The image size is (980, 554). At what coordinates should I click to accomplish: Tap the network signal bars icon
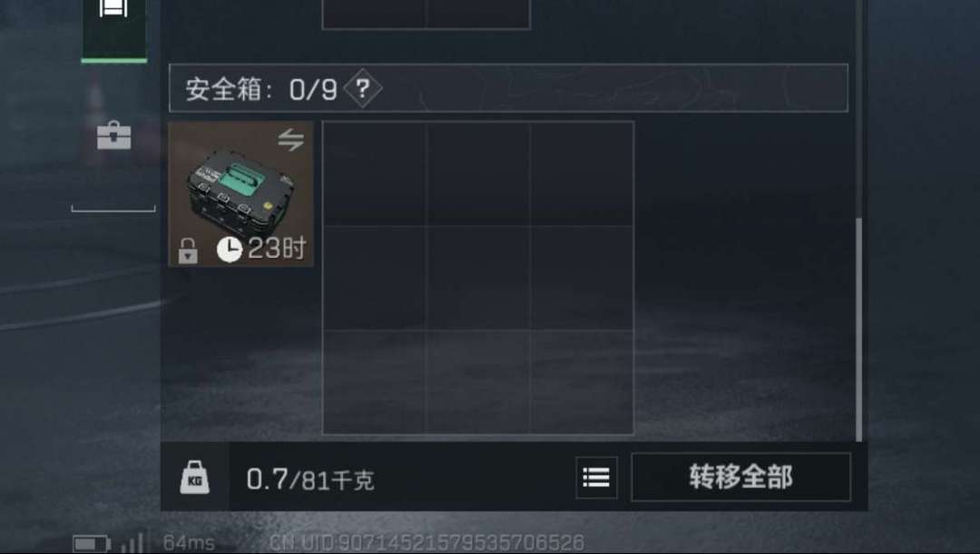click(x=133, y=542)
